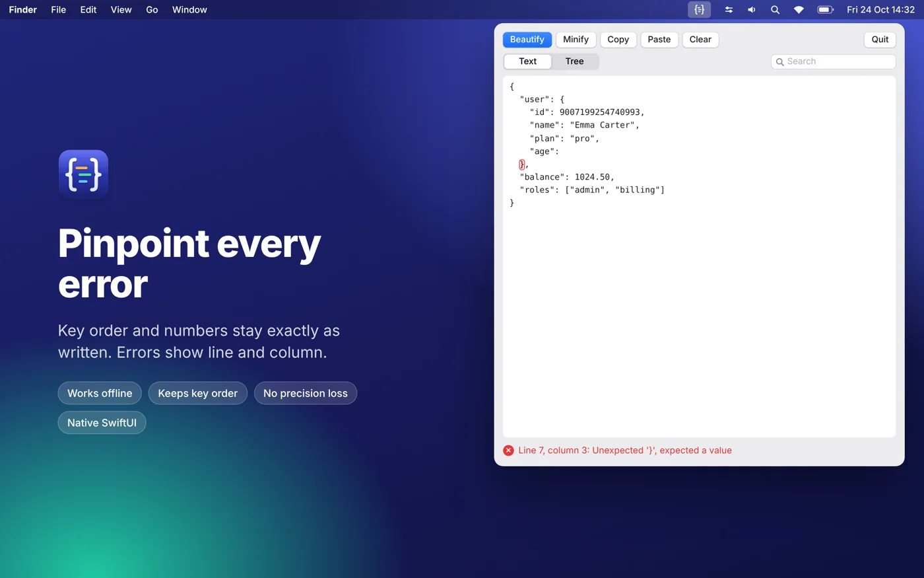924x578 pixels.
Task: Open the Window menu
Action: tap(189, 10)
